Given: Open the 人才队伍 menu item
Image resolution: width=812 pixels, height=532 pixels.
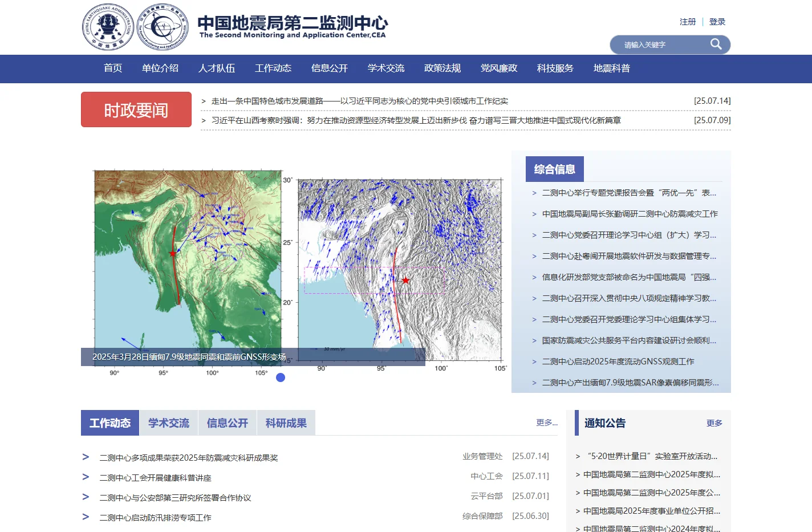Looking at the screenshot, I should coord(217,68).
